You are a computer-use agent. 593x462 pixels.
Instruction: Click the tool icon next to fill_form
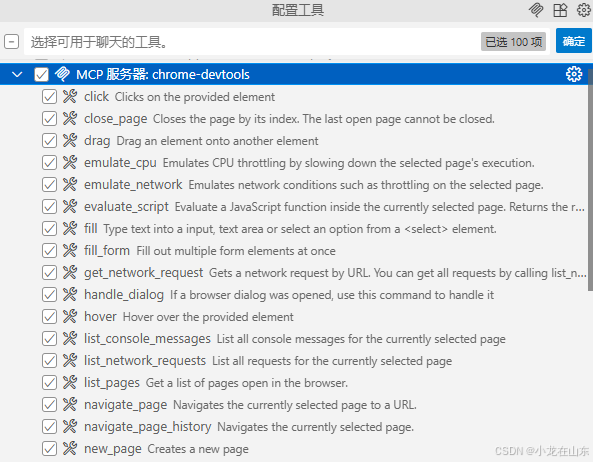click(70, 250)
